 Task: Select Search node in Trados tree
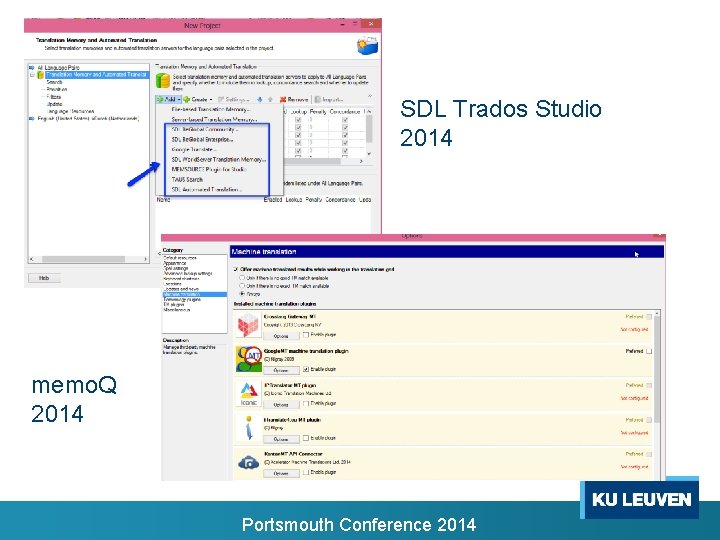[x=54, y=82]
